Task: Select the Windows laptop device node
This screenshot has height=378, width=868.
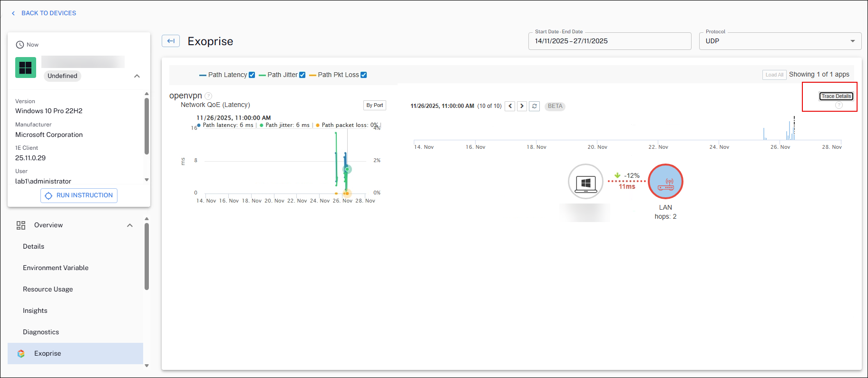Action: tap(585, 182)
